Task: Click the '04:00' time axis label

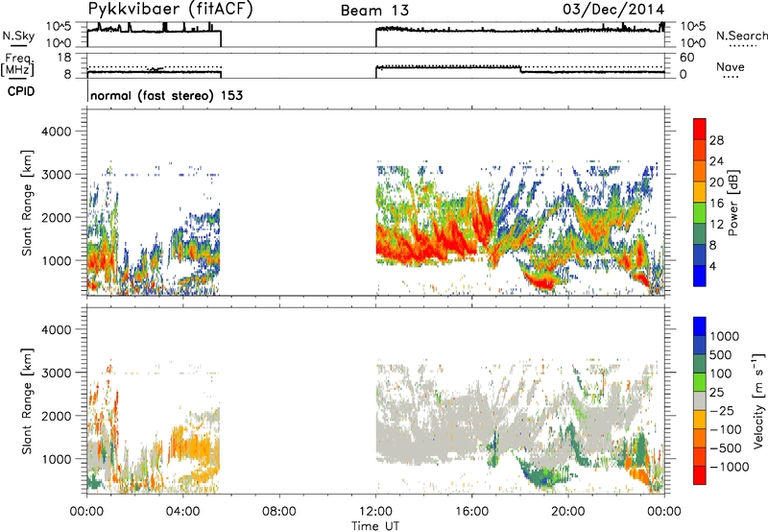Action: point(183,512)
